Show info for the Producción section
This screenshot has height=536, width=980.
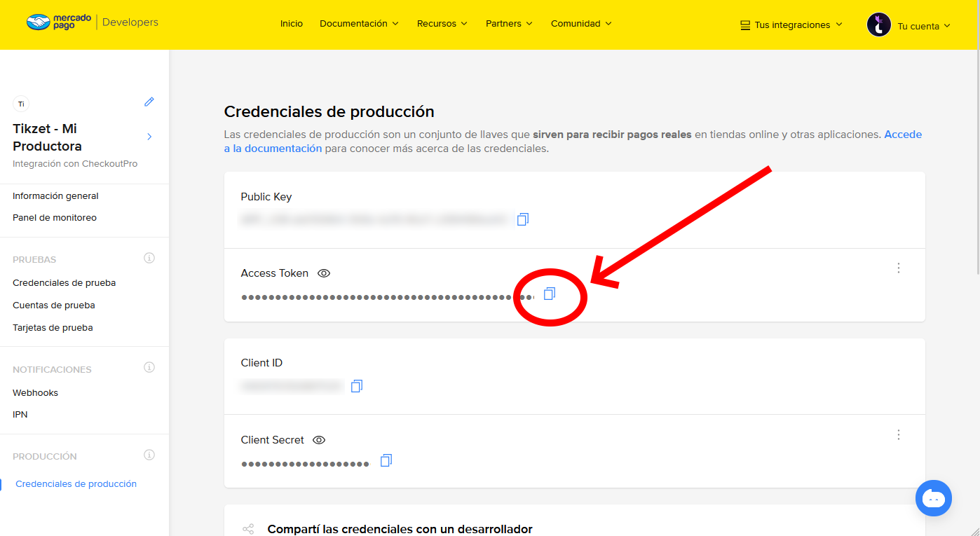click(149, 455)
